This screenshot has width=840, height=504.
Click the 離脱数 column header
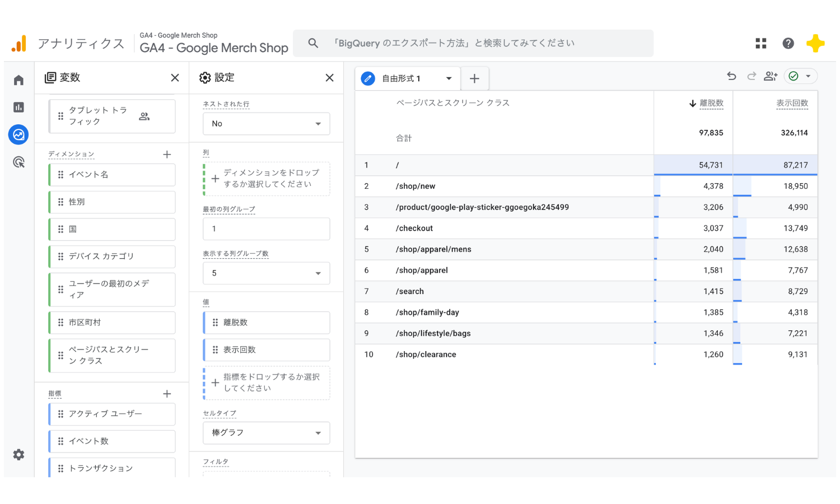[x=711, y=104]
